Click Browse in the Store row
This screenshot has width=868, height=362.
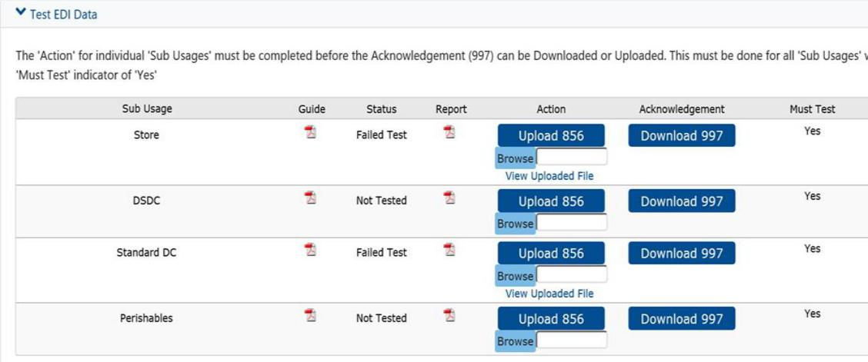coord(516,158)
